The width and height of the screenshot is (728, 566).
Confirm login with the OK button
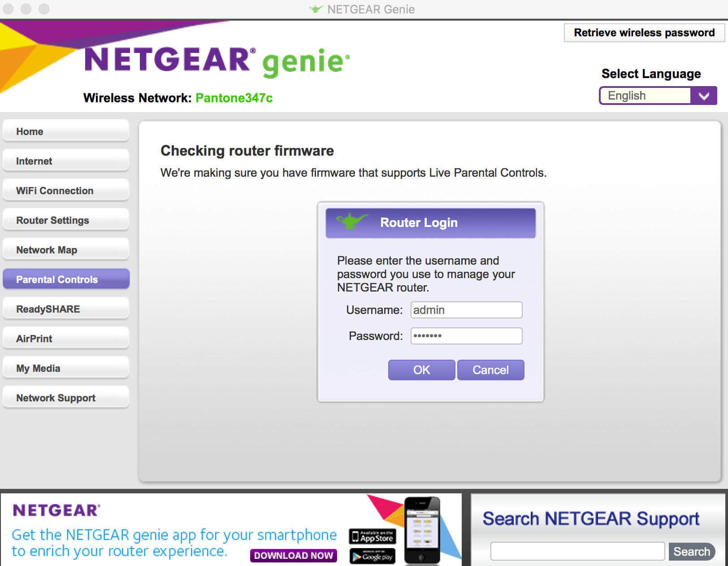click(x=420, y=370)
